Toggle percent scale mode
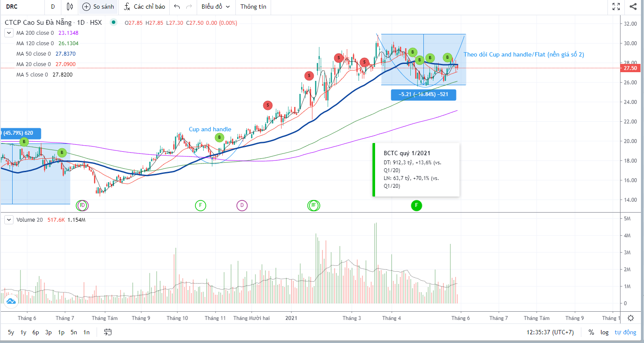The height and width of the screenshot is (343, 644). 591,332
